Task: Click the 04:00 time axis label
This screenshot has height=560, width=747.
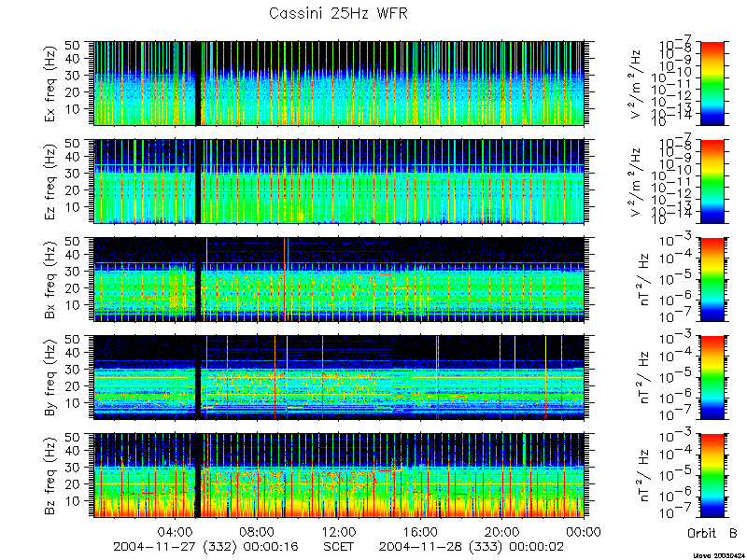Action: tap(176, 531)
